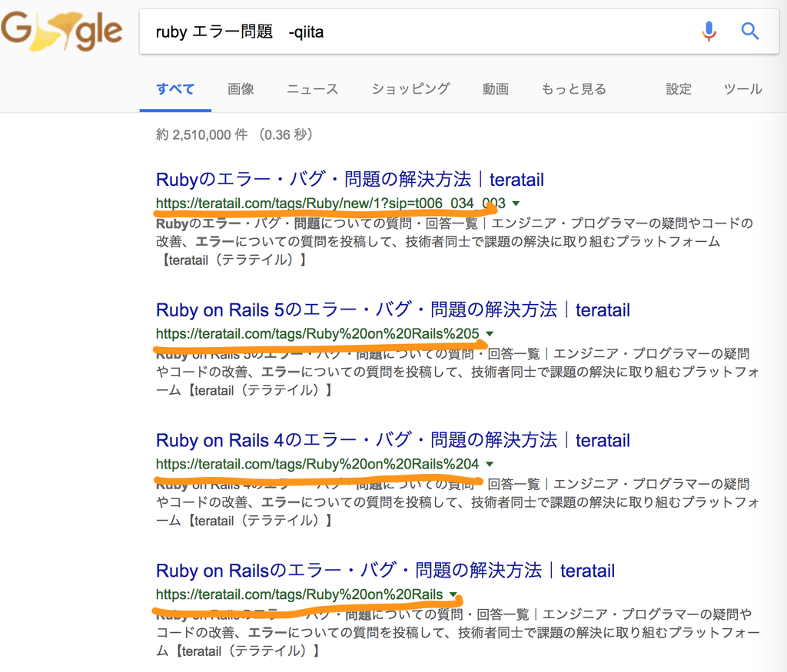
Task: Click the green URL teratail.com/tags/Ruby/new/1
Action: point(330,203)
